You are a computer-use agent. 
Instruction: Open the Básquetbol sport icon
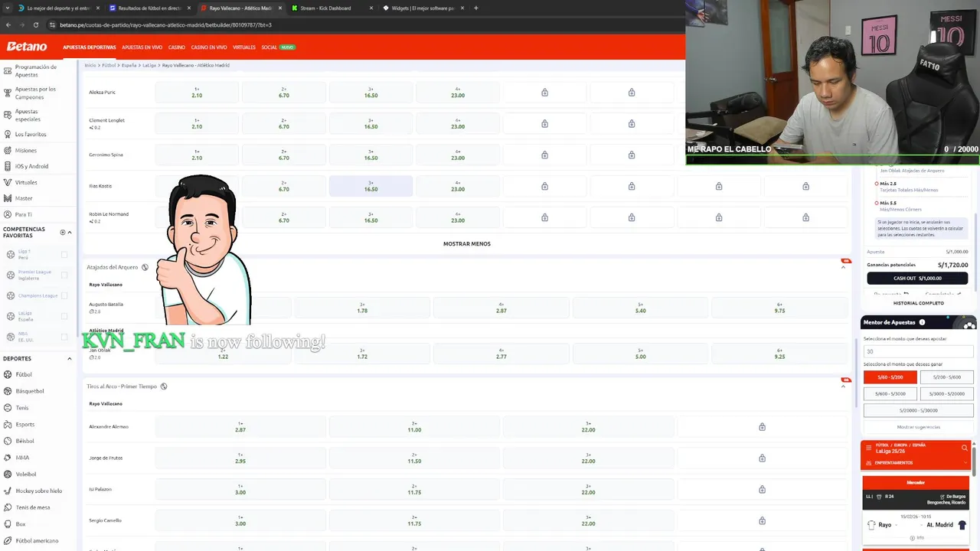tap(8, 391)
